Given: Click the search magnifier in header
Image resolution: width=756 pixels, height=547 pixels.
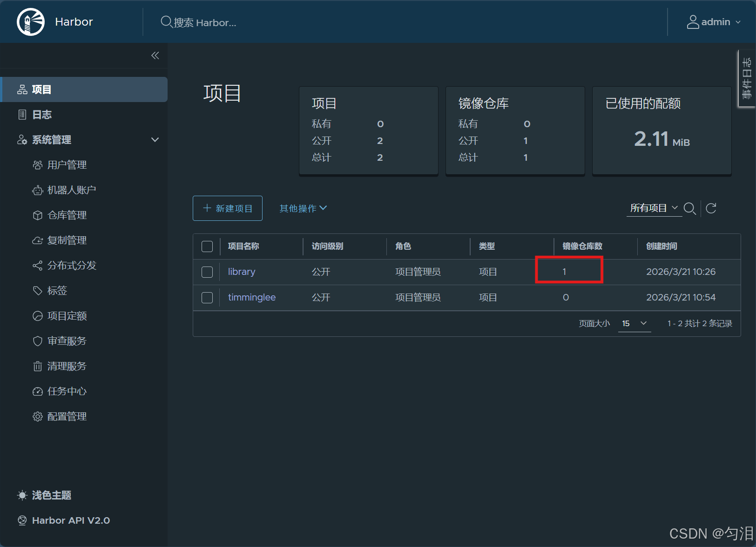Looking at the screenshot, I should pos(166,22).
